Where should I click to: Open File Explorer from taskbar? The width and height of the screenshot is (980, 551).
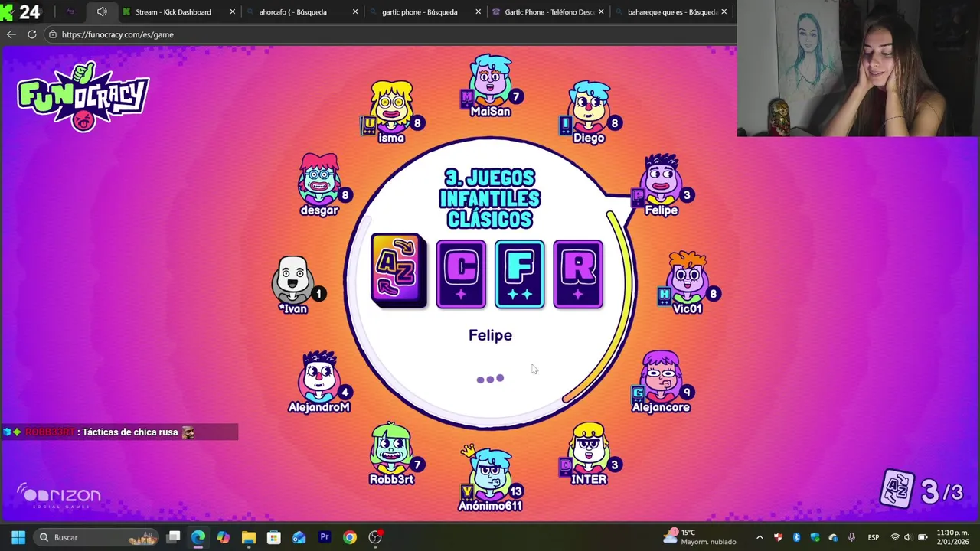pyautogui.click(x=248, y=537)
